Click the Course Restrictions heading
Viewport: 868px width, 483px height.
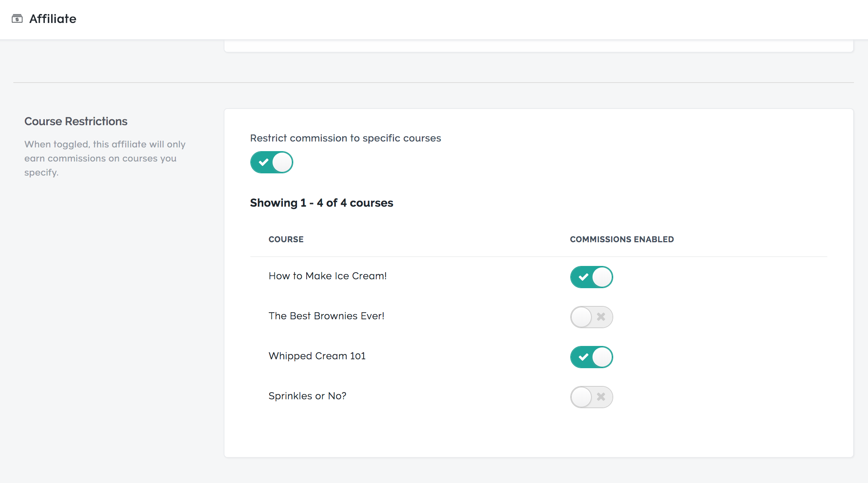tap(76, 121)
